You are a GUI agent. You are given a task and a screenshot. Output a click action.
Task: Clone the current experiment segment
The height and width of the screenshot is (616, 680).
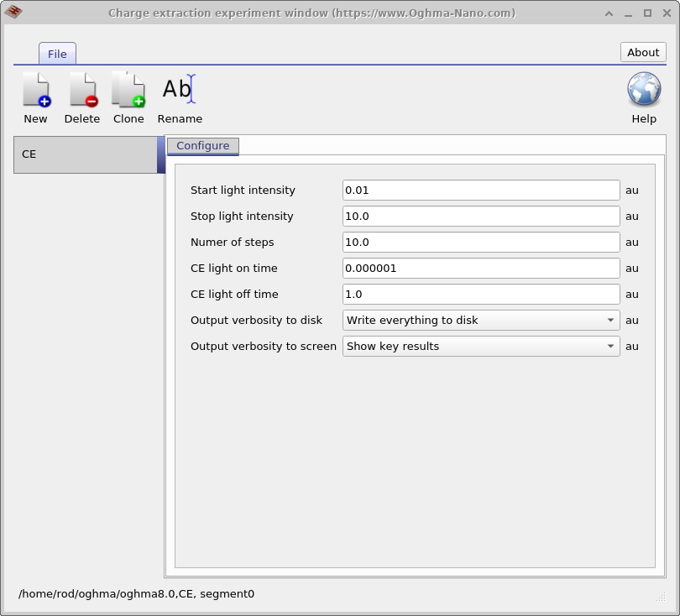[x=128, y=97]
